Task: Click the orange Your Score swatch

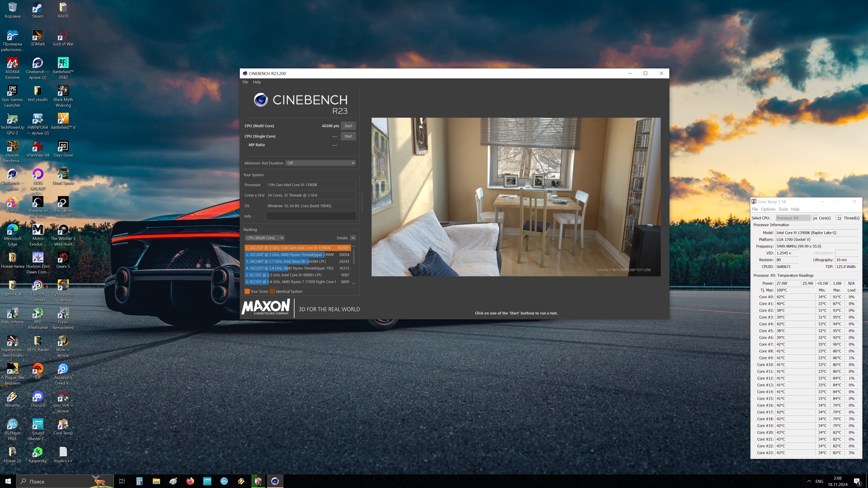Action: pos(247,291)
